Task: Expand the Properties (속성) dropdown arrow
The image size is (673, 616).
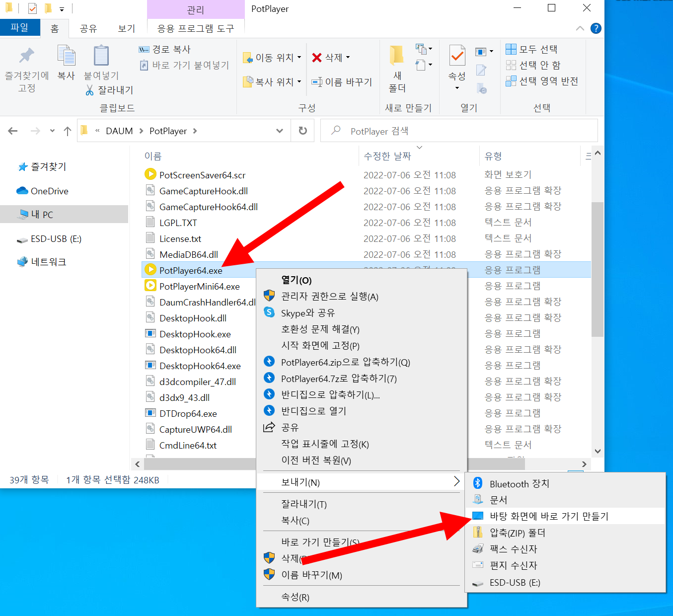Action: tap(457, 88)
